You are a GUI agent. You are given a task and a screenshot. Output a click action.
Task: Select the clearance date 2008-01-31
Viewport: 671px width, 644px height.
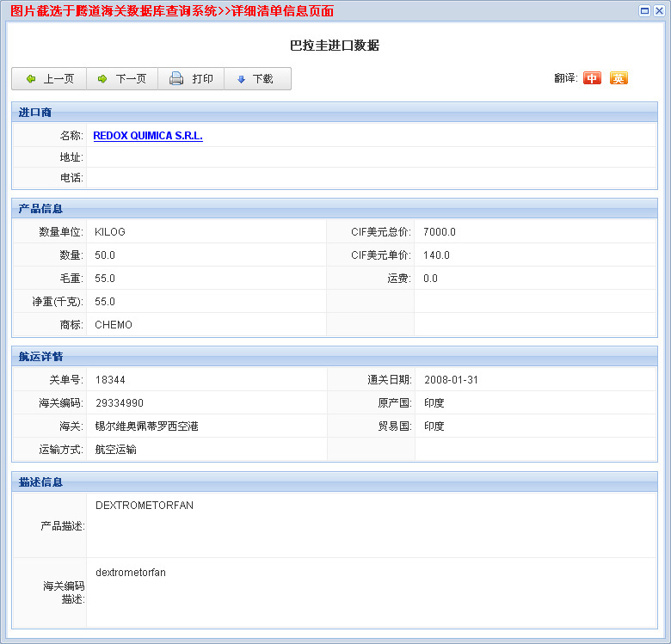[x=450, y=380]
